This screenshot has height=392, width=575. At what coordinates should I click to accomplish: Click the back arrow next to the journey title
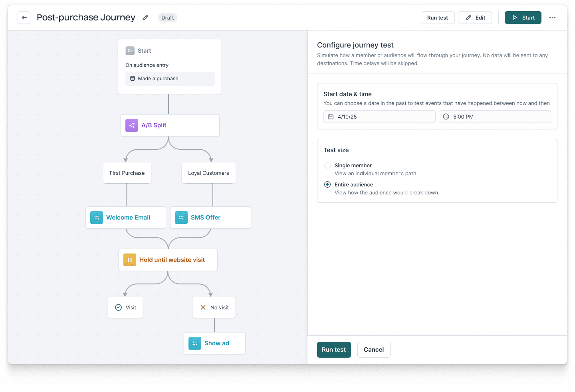tap(24, 18)
